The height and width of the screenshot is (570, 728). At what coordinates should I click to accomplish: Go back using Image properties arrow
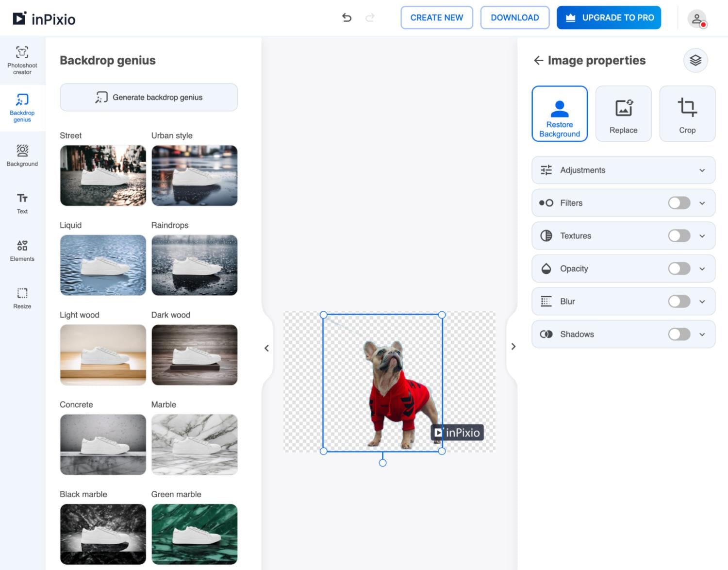click(538, 60)
